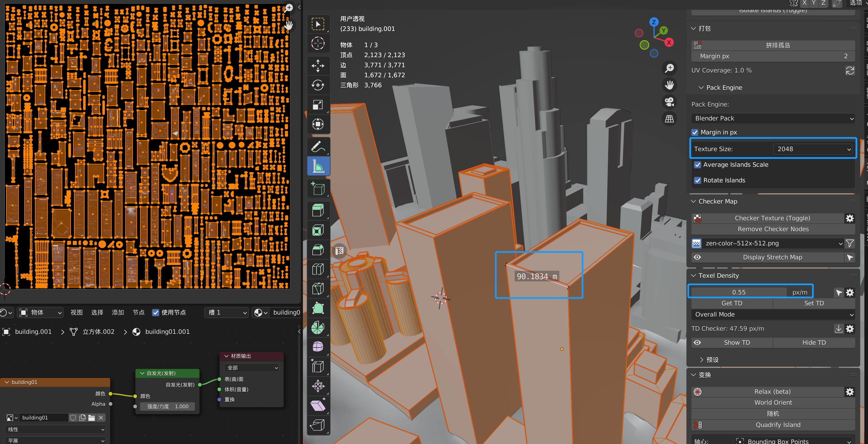Image resolution: width=868 pixels, height=444 pixels.
Task: Select the Annotate tool
Action: (318, 146)
